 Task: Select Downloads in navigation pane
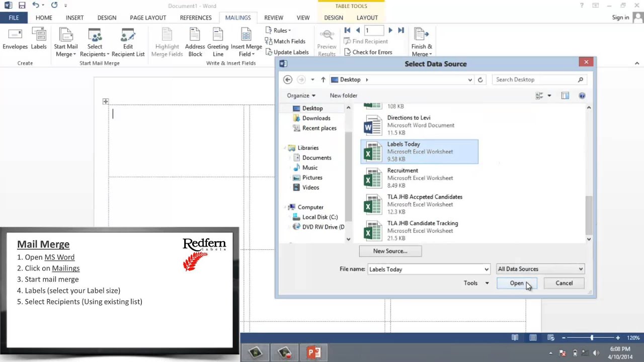coord(316,118)
